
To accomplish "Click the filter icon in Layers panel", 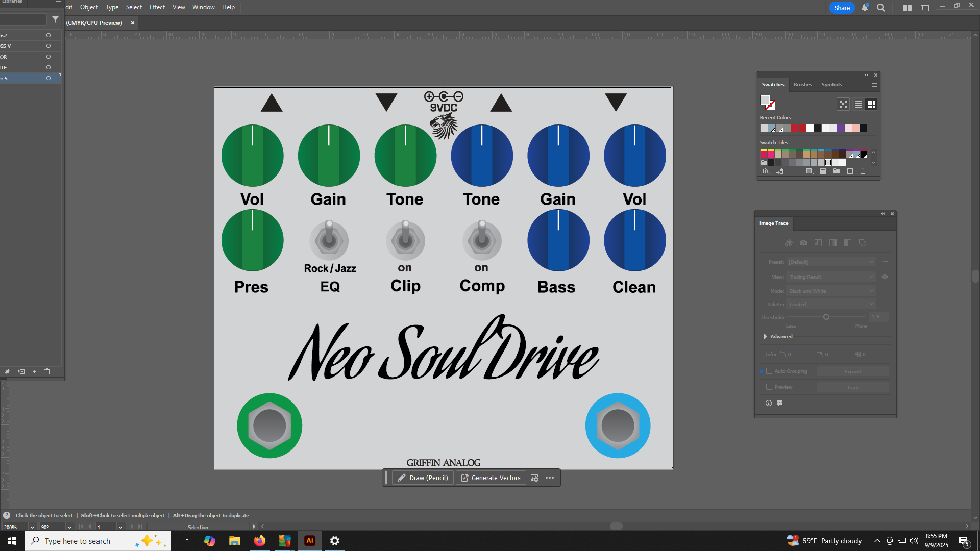I will 55,19.
